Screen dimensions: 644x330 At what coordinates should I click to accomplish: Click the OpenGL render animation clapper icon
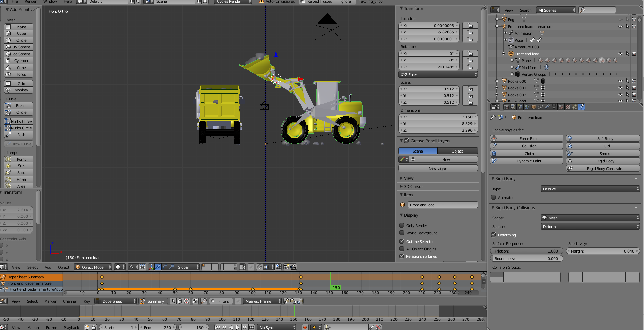click(x=293, y=267)
